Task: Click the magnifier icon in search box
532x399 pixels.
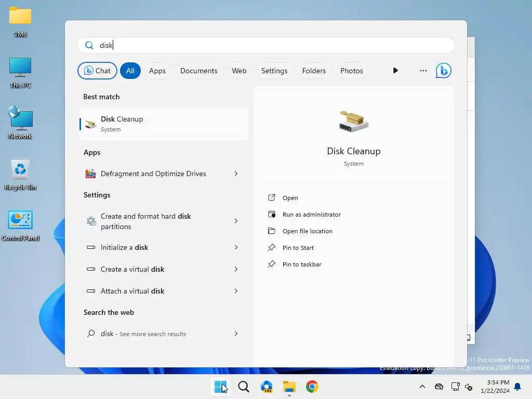Action: [89, 45]
